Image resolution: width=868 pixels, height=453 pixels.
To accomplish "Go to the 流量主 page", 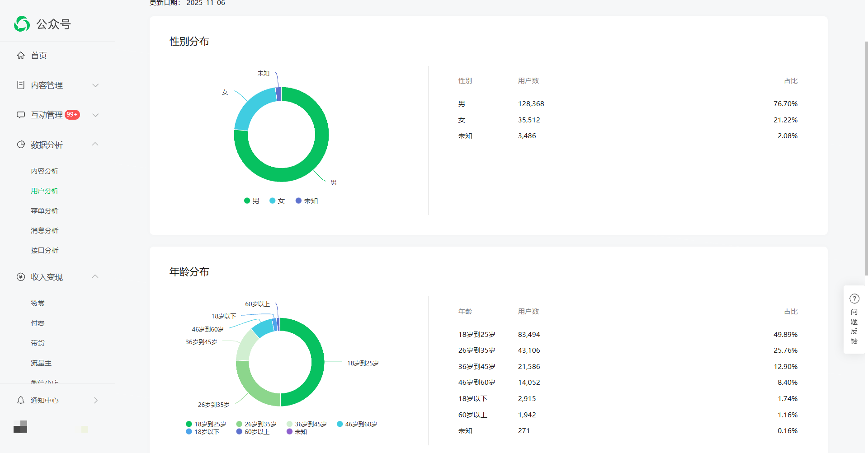I will 41,363.
